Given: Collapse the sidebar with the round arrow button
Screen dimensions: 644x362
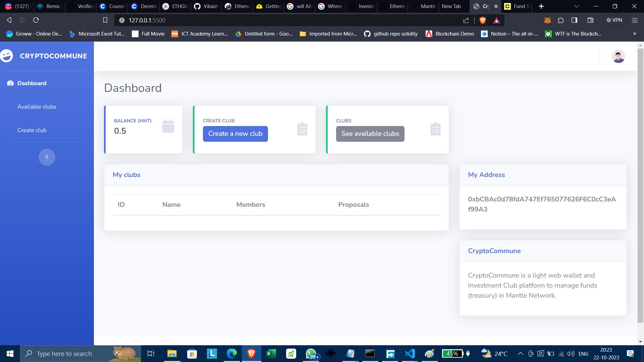Looking at the screenshot, I should tap(47, 157).
